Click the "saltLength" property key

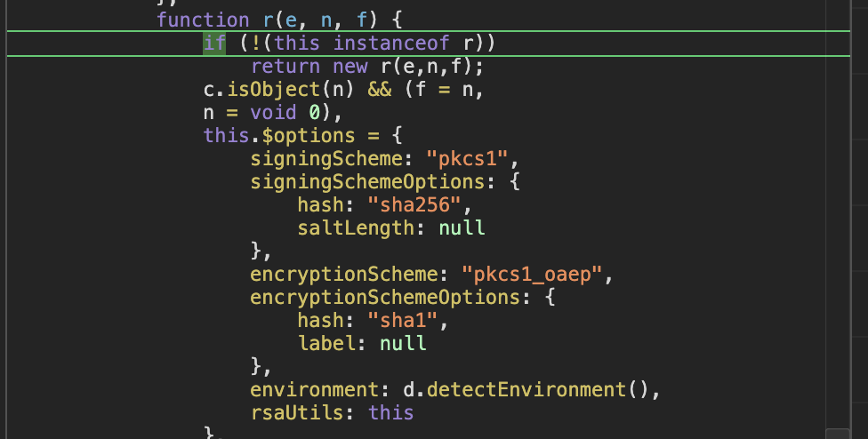[x=356, y=227]
